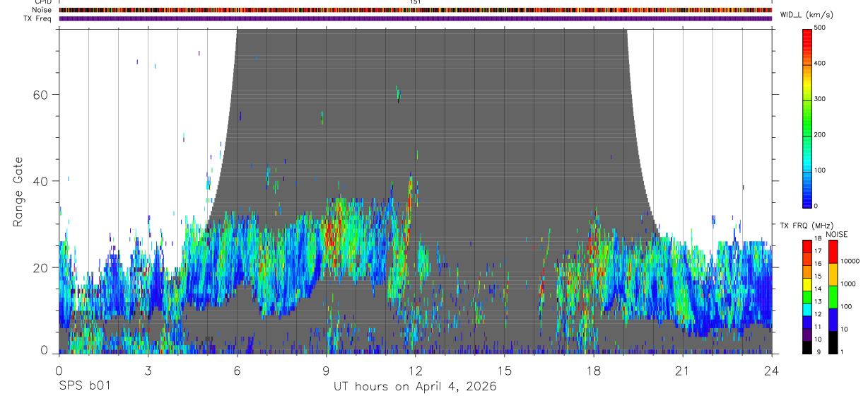Click the 12 UT hour axis tick label

tap(416, 371)
